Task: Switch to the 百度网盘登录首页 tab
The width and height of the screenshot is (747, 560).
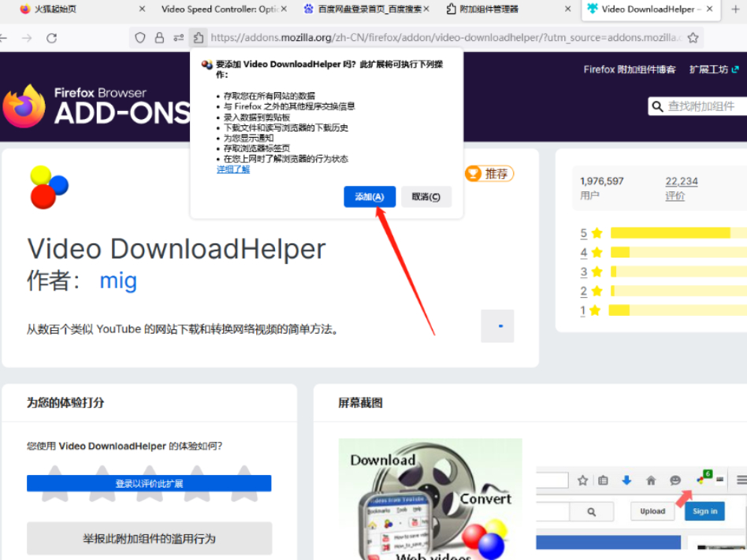Action: (366, 9)
